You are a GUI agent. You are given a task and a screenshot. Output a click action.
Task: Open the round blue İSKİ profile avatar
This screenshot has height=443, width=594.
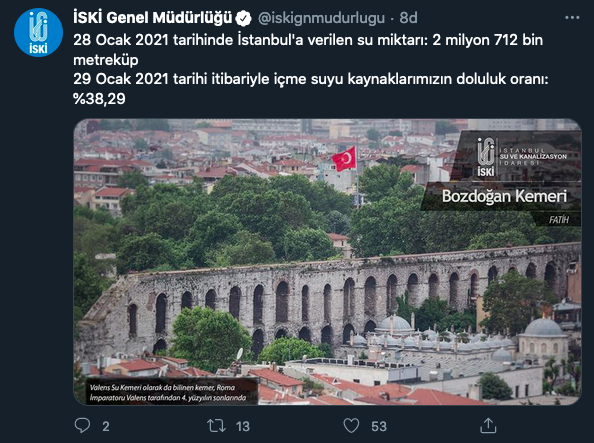[38, 33]
